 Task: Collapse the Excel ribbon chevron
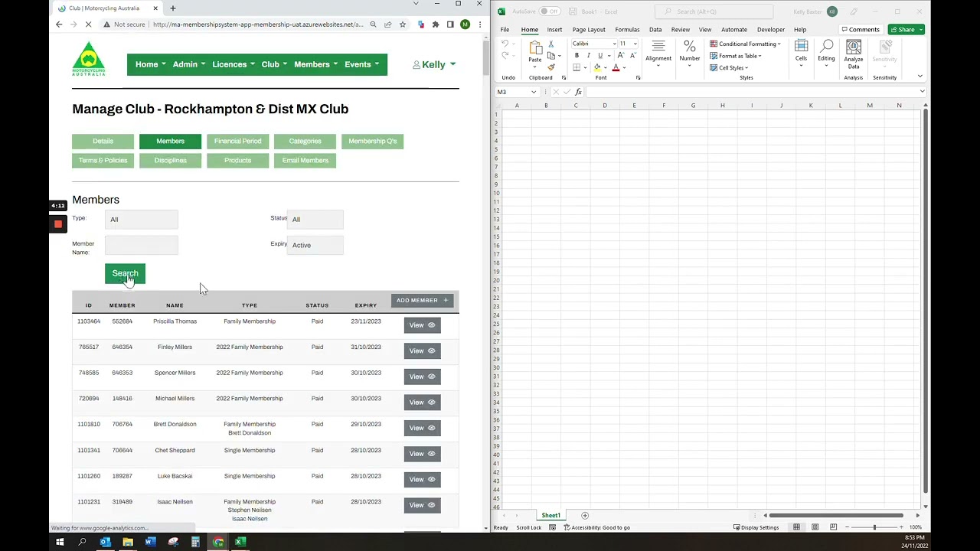coord(920,77)
